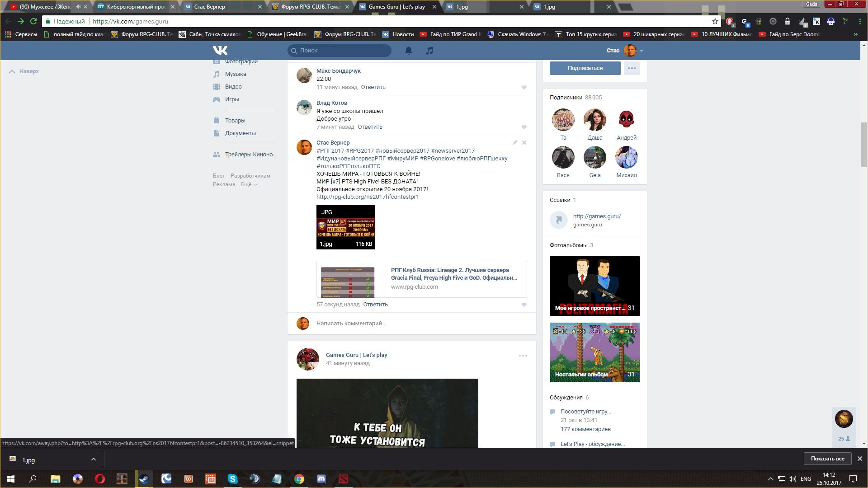Viewport: 868px width, 488px height.
Task: Click the VK logo home icon
Action: tap(220, 50)
